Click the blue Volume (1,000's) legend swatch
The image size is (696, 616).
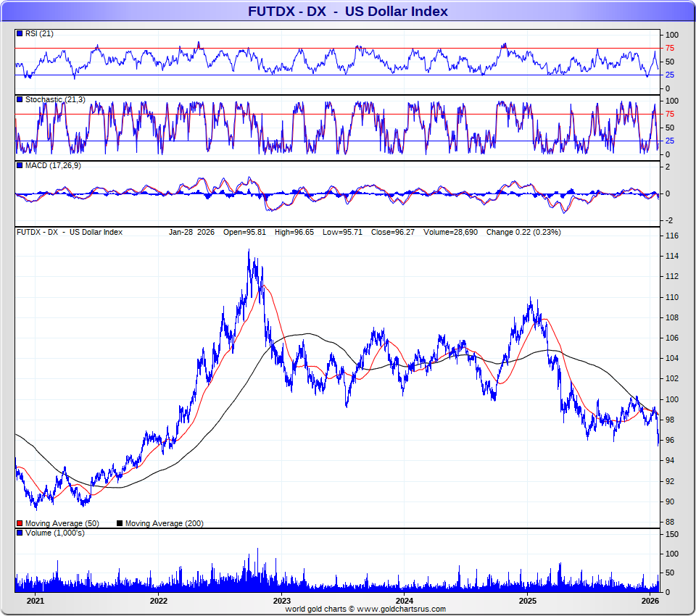pos(20,533)
